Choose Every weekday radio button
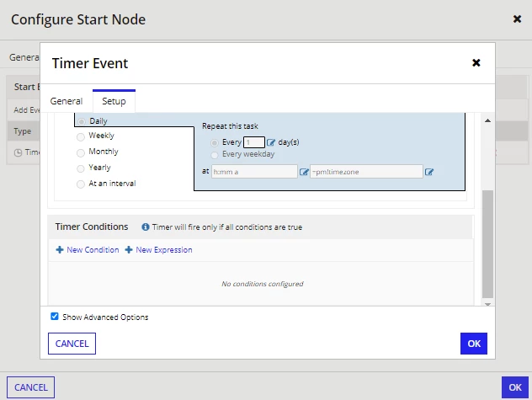 [x=215, y=155]
